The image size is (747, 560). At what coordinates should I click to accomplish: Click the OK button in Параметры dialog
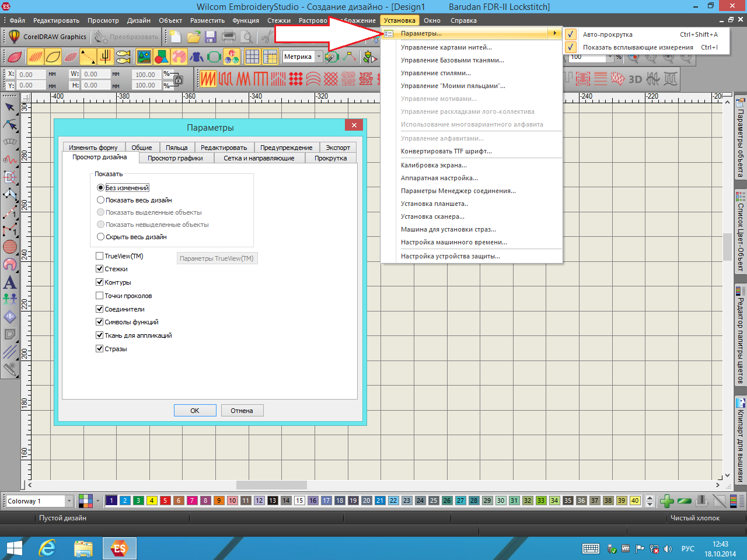(x=195, y=411)
